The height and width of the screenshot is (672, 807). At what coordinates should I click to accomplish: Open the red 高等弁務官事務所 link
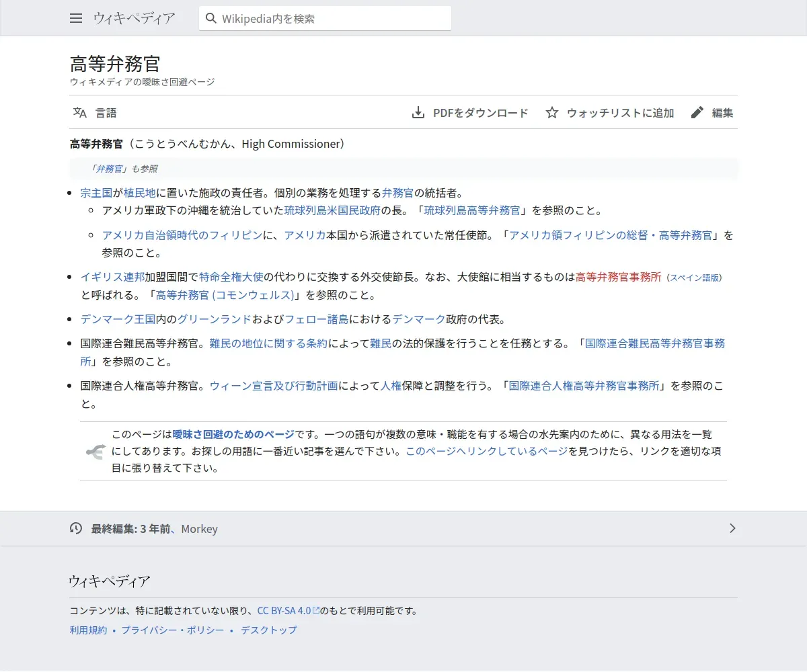[x=619, y=277]
